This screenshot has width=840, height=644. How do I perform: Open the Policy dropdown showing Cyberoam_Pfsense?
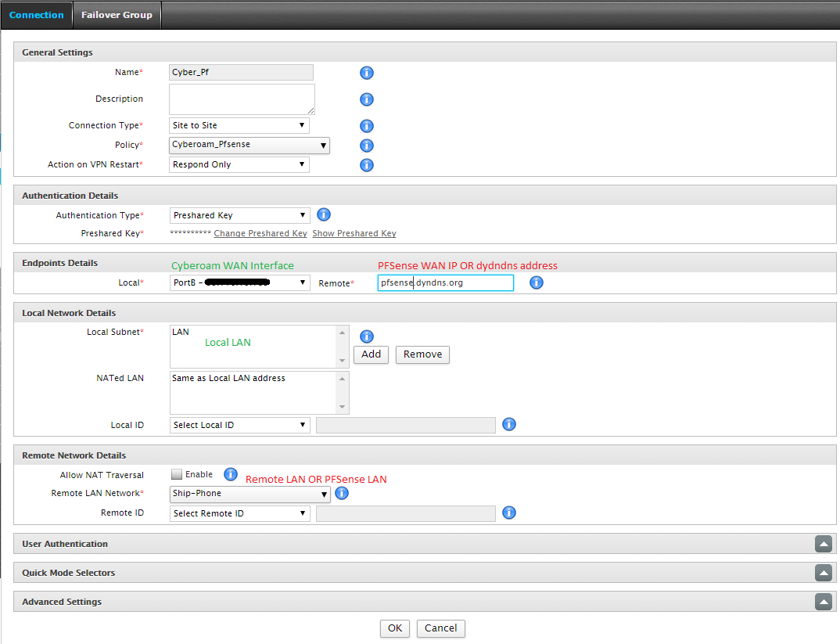[249, 146]
